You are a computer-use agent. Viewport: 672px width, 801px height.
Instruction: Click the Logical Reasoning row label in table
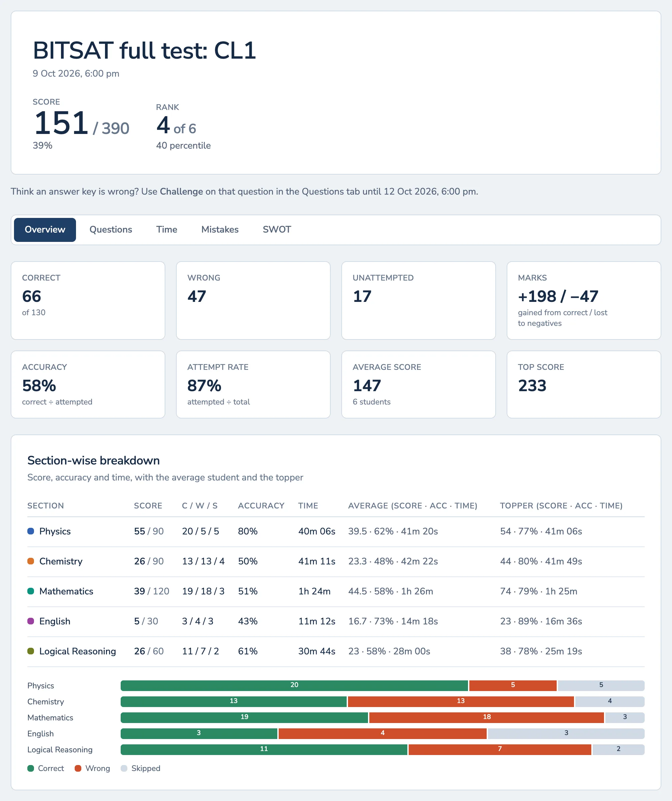coord(77,651)
